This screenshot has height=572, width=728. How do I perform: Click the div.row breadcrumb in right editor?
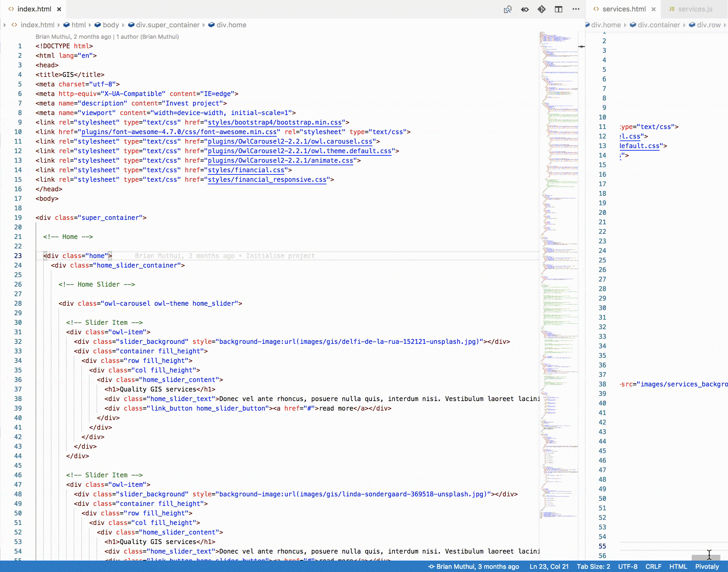[x=708, y=25]
